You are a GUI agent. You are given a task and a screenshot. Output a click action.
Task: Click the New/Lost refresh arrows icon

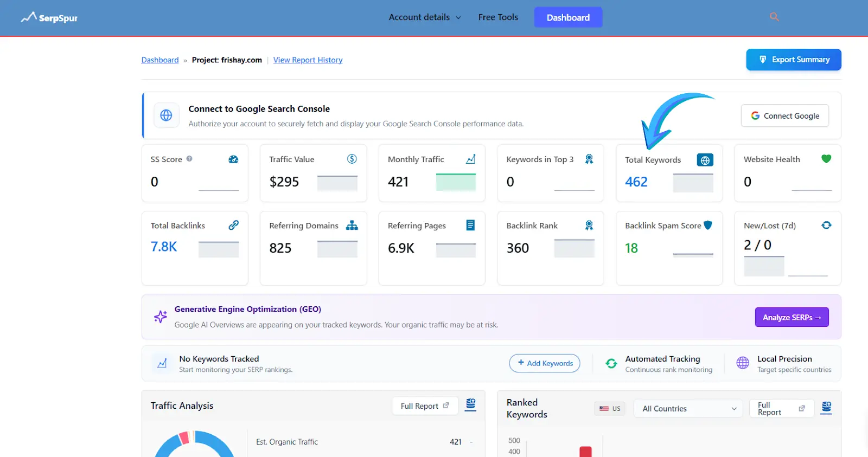click(826, 226)
